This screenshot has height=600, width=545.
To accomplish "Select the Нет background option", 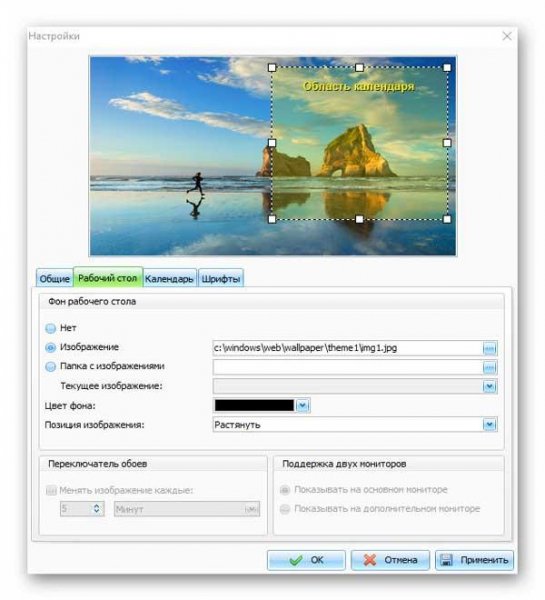I will tap(51, 328).
